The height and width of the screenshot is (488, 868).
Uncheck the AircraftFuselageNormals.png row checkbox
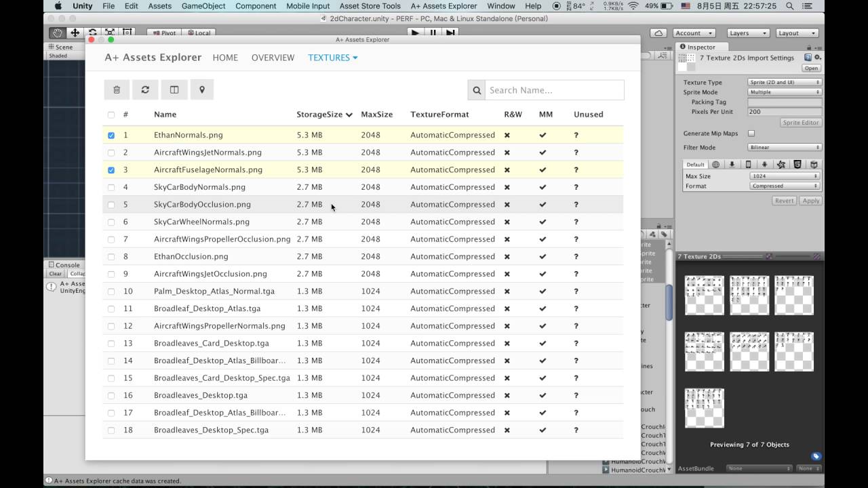coord(111,169)
